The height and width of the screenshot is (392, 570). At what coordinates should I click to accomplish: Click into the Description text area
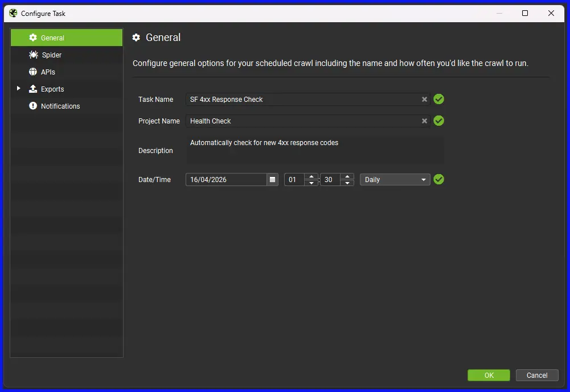[x=315, y=150]
